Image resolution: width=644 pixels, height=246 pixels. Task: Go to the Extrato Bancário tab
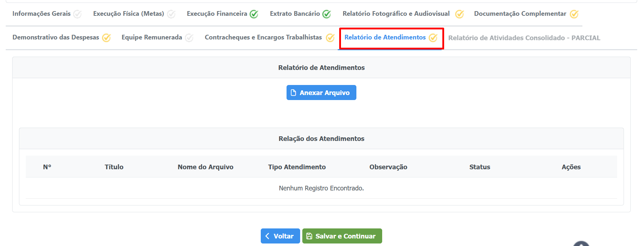tap(295, 14)
